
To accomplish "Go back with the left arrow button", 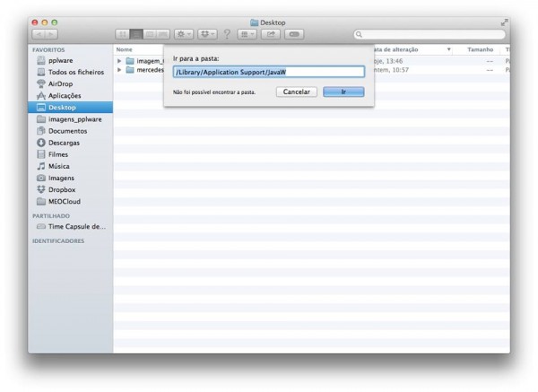I will [39, 34].
